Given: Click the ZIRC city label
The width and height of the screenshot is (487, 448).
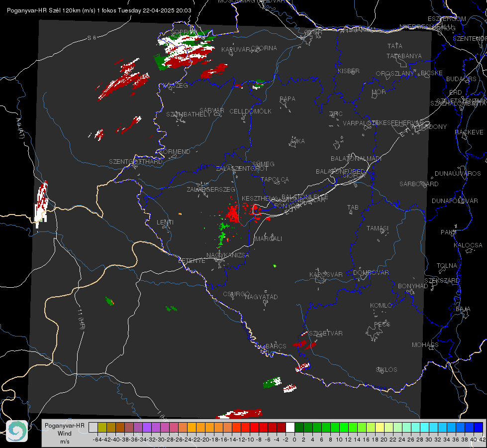Looking at the screenshot, I should point(336,114).
